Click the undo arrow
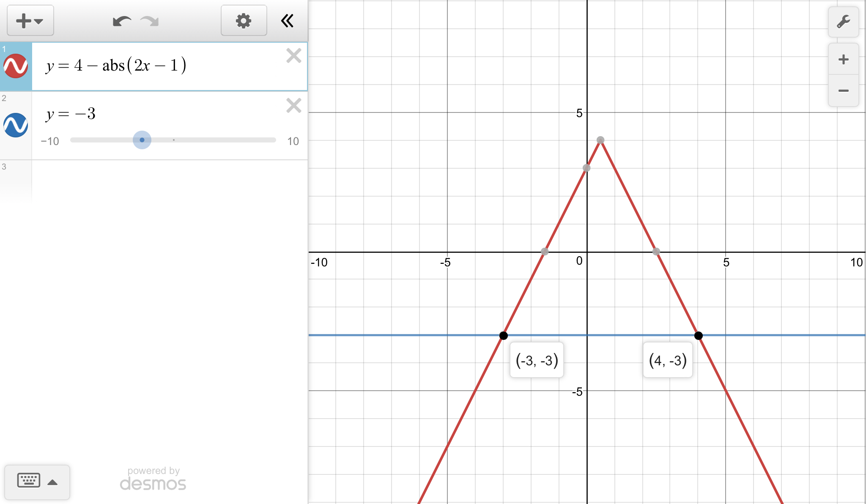Screen dimensions: 866x504 [122, 21]
